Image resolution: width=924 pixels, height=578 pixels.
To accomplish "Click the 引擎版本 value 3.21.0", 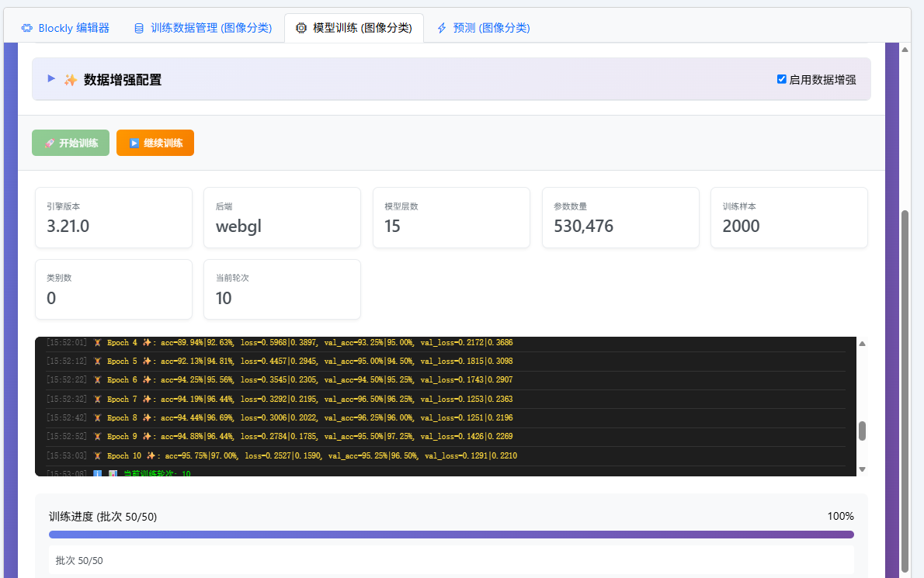I will 68,226.
